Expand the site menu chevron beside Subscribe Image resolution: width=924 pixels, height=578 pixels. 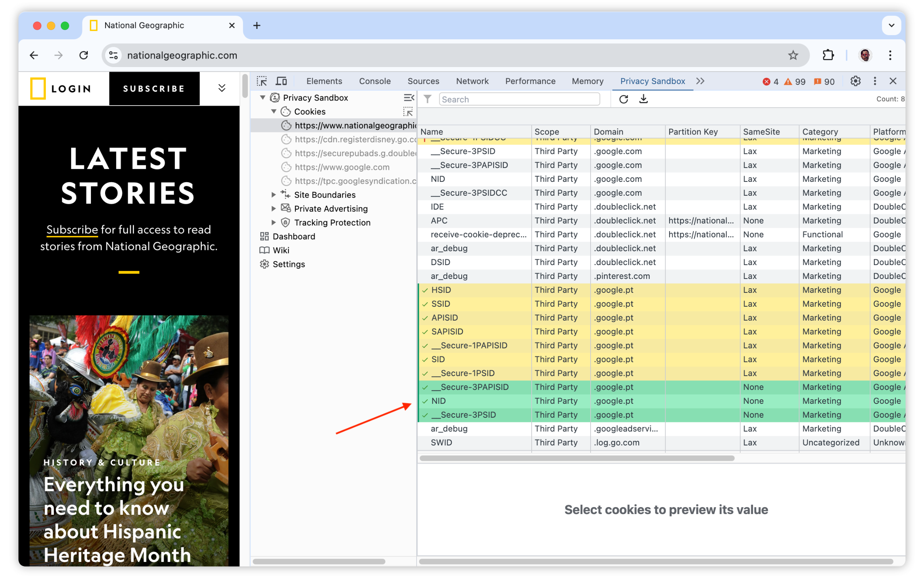click(222, 88)
